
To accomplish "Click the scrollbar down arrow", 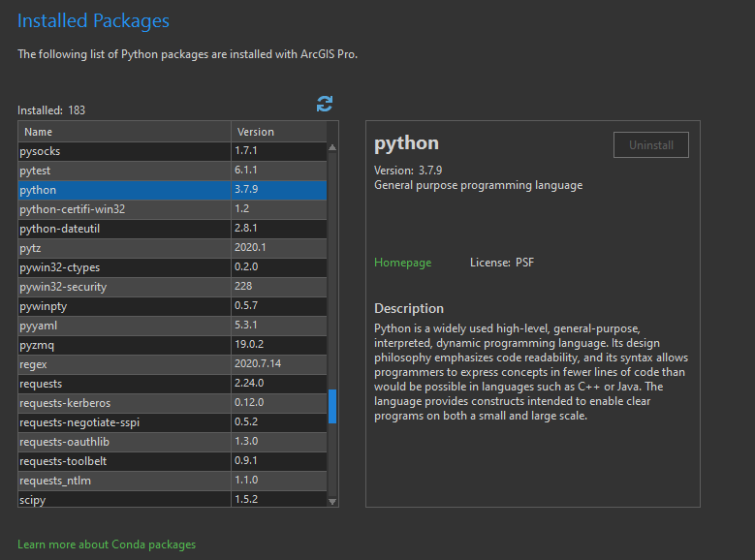I will click(x=332, y=501).
